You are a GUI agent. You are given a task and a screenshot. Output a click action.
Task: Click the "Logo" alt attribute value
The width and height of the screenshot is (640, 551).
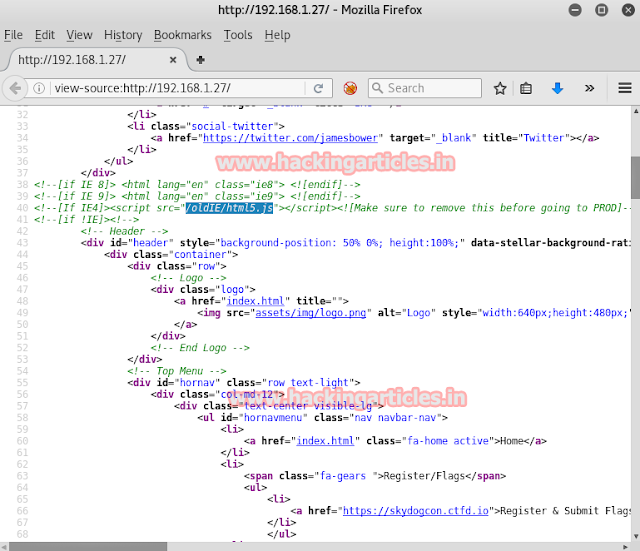tap(419, 313)
